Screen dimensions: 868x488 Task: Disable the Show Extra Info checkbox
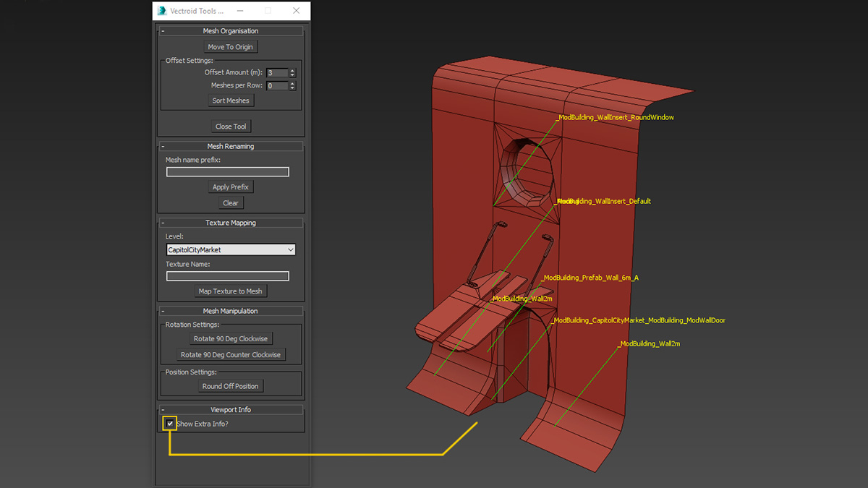pyautogui.click(x=170, y=424)
